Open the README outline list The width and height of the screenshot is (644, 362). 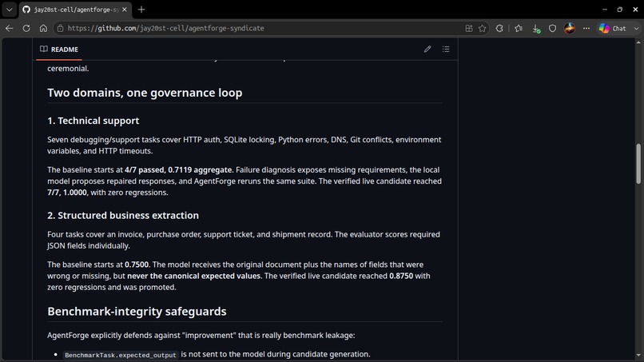tap(446, 50)
